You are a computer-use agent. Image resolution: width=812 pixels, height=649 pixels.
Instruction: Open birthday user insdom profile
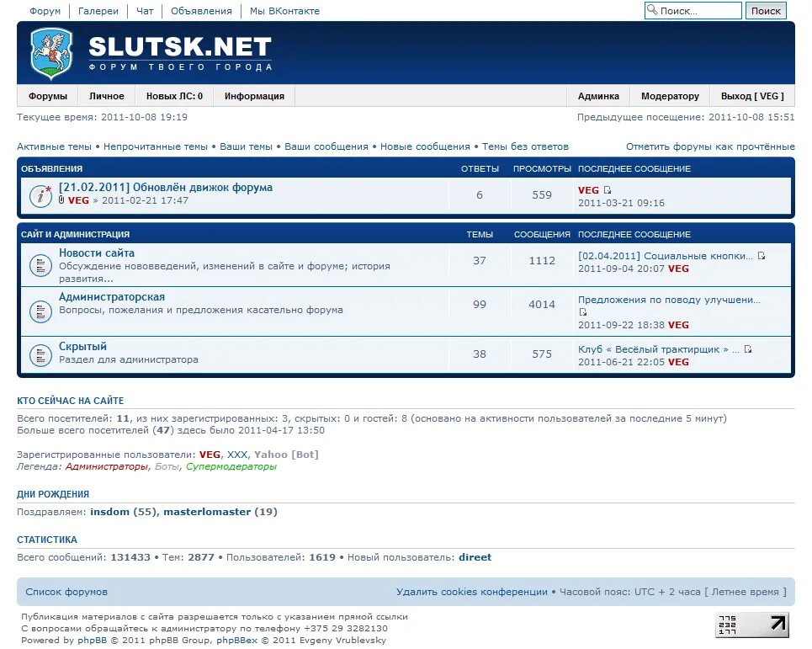click(x=109, y=512)
